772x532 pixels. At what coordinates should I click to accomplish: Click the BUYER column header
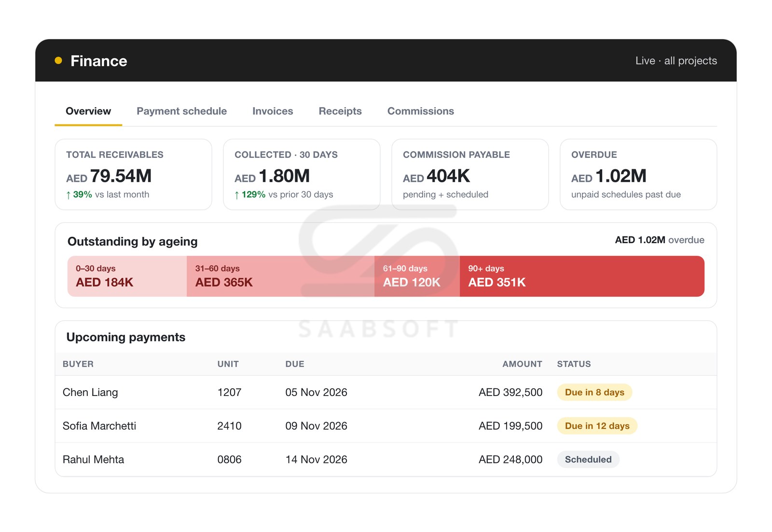click(78, 364)
